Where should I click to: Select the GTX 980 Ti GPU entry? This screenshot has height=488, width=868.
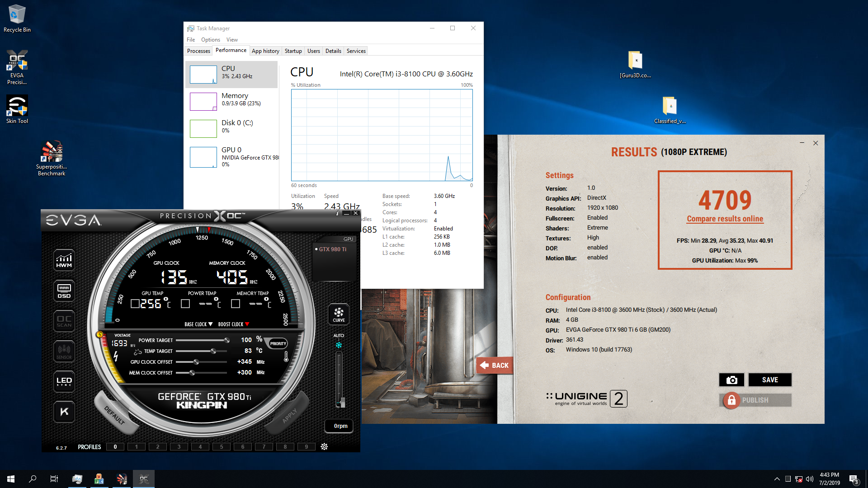click(x=333, y=249)
